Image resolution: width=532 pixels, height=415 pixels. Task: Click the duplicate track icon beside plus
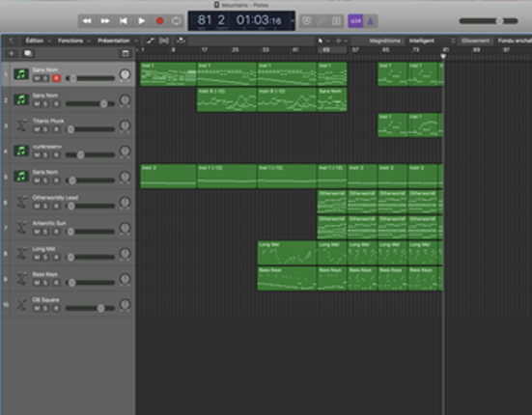[28, 53]
